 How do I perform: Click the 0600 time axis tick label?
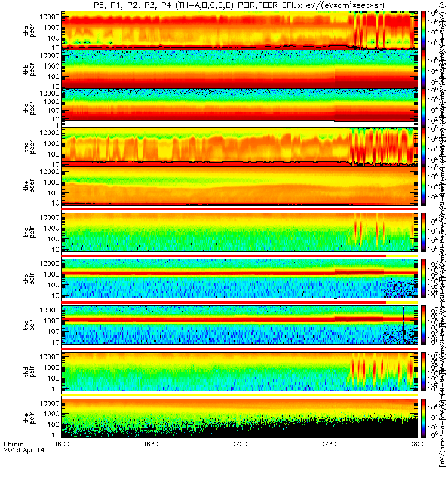[62, 444]
